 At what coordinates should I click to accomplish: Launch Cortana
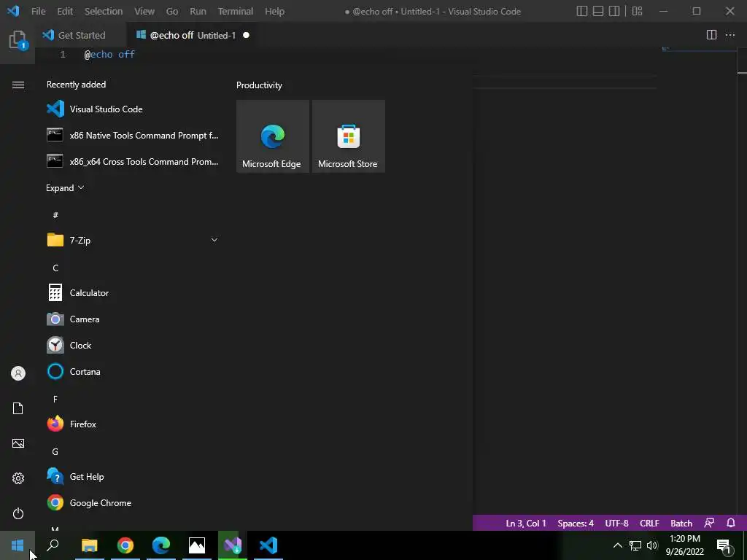(133, 371)
